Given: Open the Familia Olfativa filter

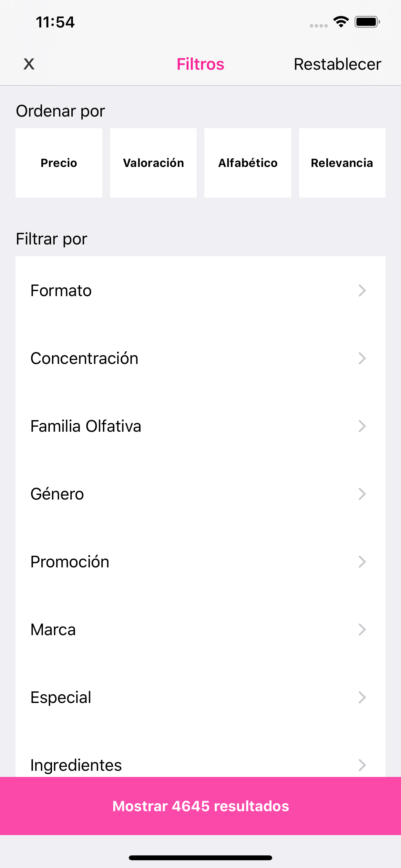Looking at the screenshot, I should click(x=200, y=426).
